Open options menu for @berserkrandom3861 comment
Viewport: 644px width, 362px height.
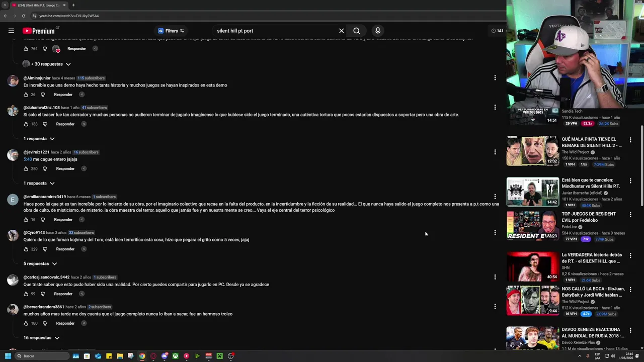(495, 306)
